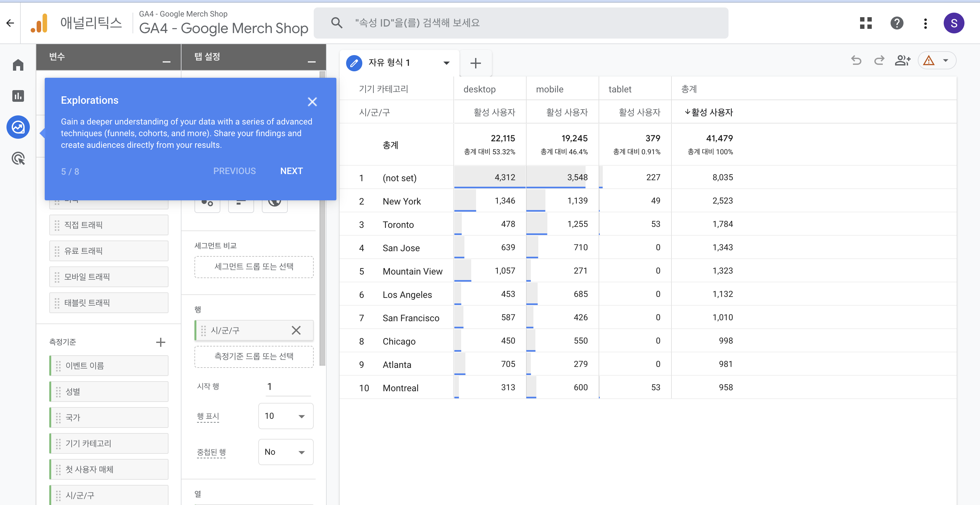
Task: Click NEXT in the Explorations tooltip
Action: (x=291, y=171)
